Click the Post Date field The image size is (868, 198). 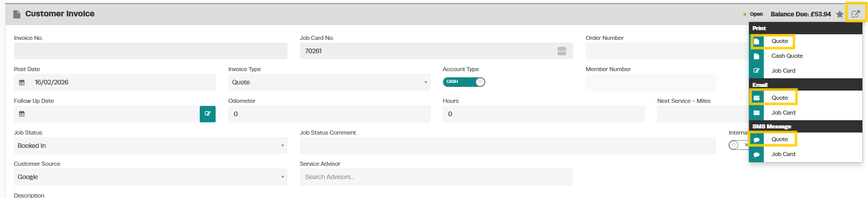(114, 82)
